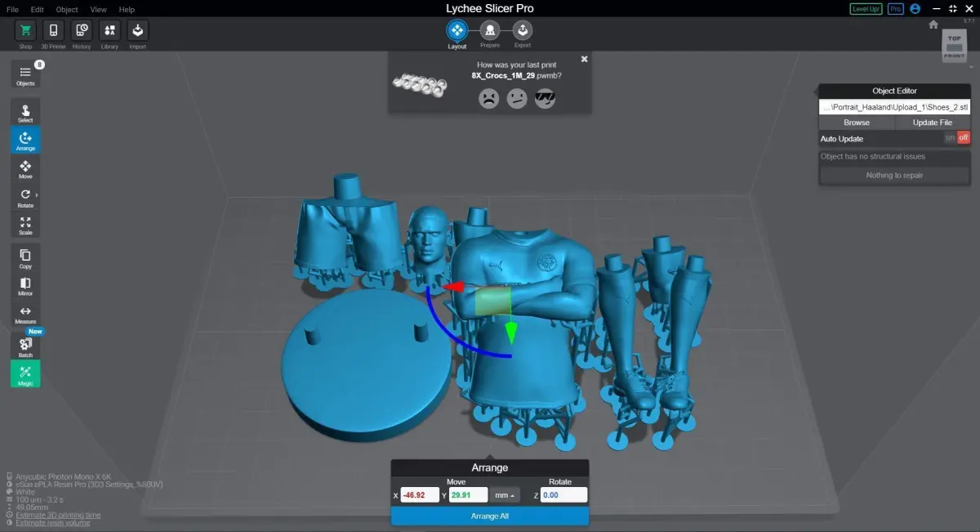Switch Auto Update to on
The image size is (980, 532).
pyautogui.click(x=950, y=138)
